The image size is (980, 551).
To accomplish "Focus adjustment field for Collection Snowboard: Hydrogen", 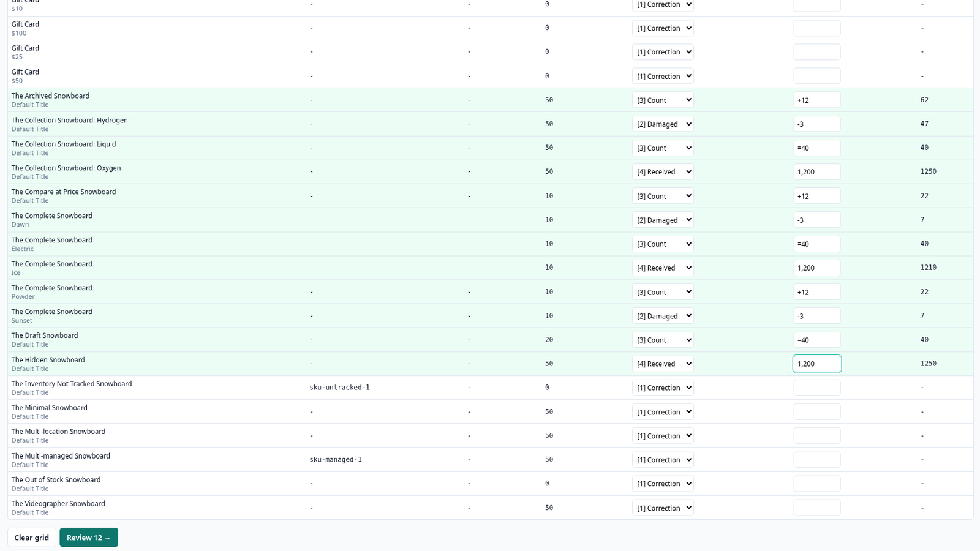I will (817, 124).
